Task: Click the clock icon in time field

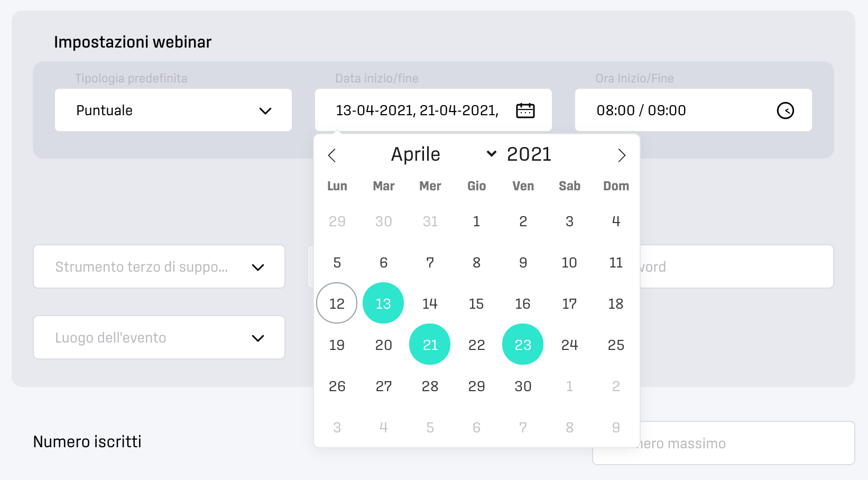Action: (785, 110)
